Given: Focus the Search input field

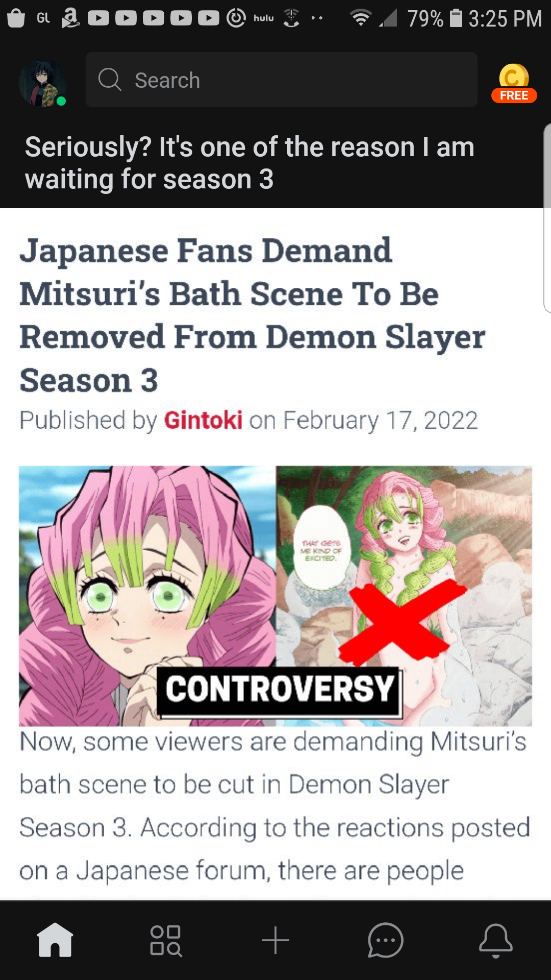Looking at the screenshot, I should coord(281,80).
